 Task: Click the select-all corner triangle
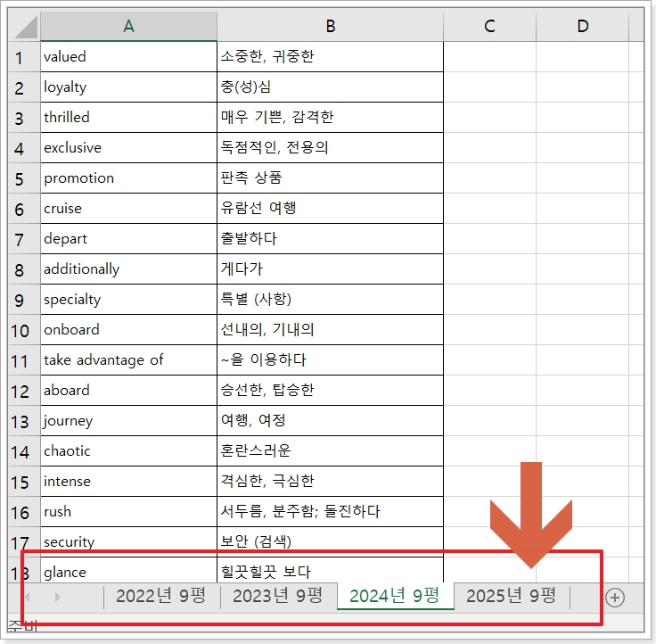25,28
